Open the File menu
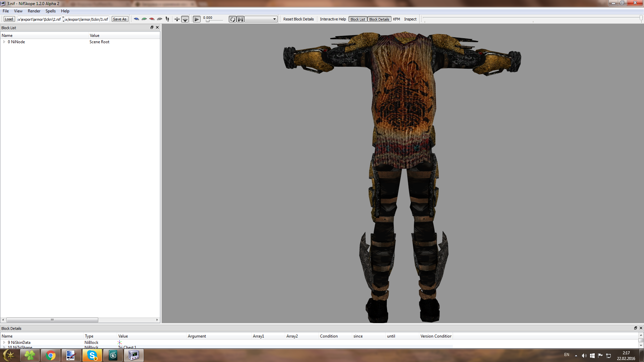 (x=6, y=11)
